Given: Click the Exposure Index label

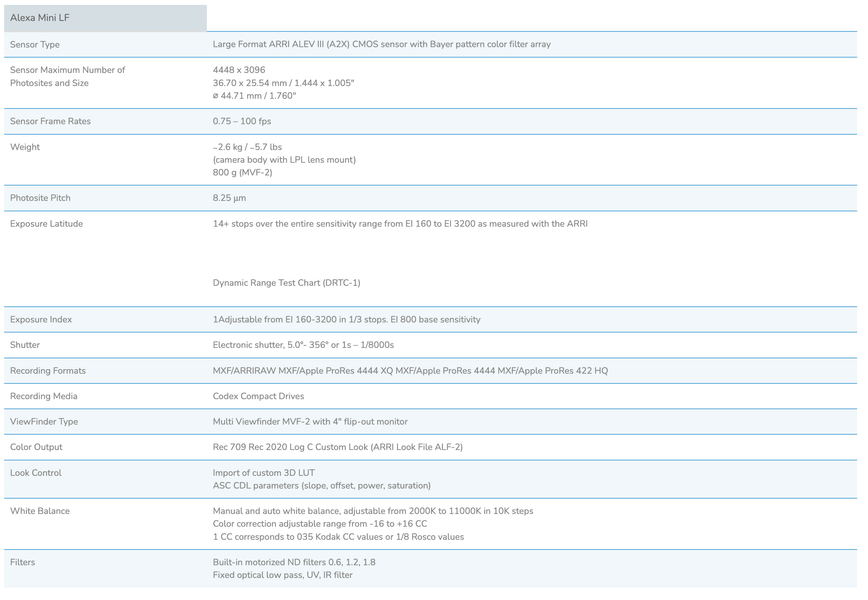Looking at the screenshot, I should pos(41,319).
